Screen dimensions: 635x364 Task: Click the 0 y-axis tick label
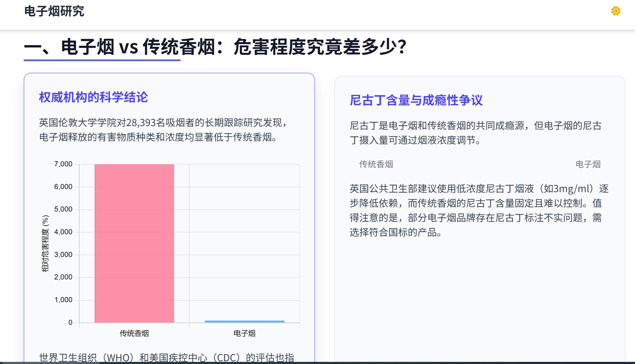70,322
